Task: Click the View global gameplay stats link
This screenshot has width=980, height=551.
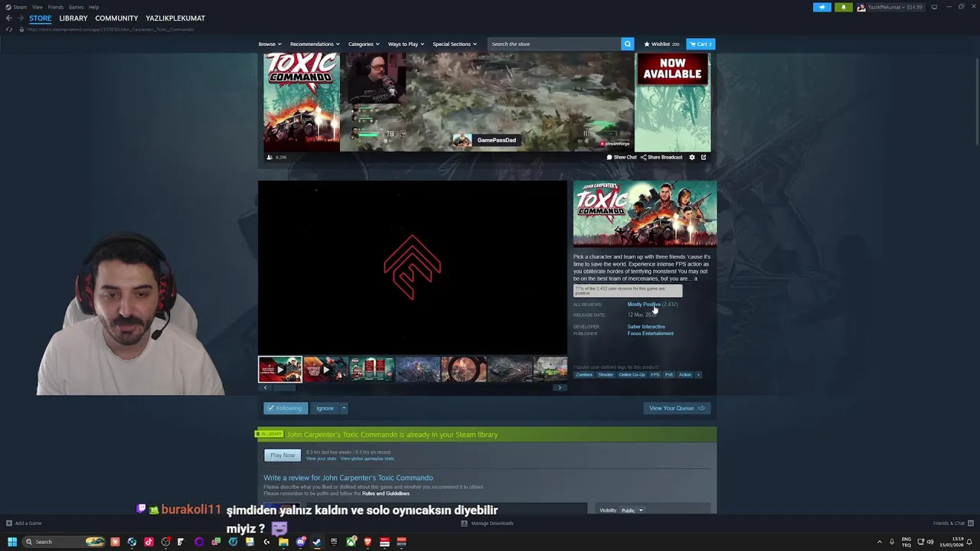Action: click(x=367, y=458)
